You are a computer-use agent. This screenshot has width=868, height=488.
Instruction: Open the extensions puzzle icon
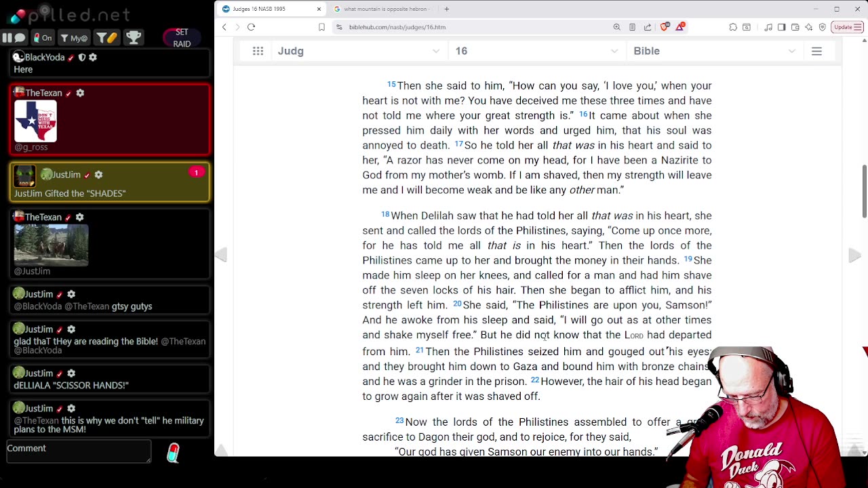[x=733, y=27]
